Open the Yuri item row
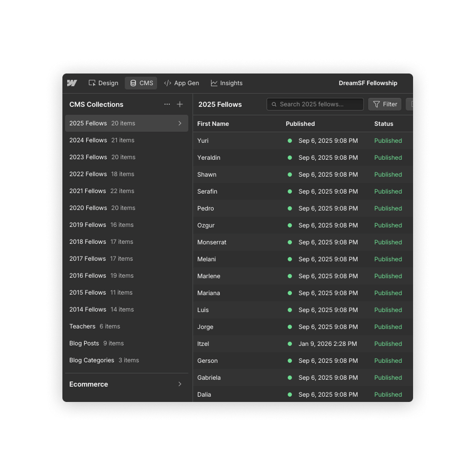476x476 pixels. [303, 141]
